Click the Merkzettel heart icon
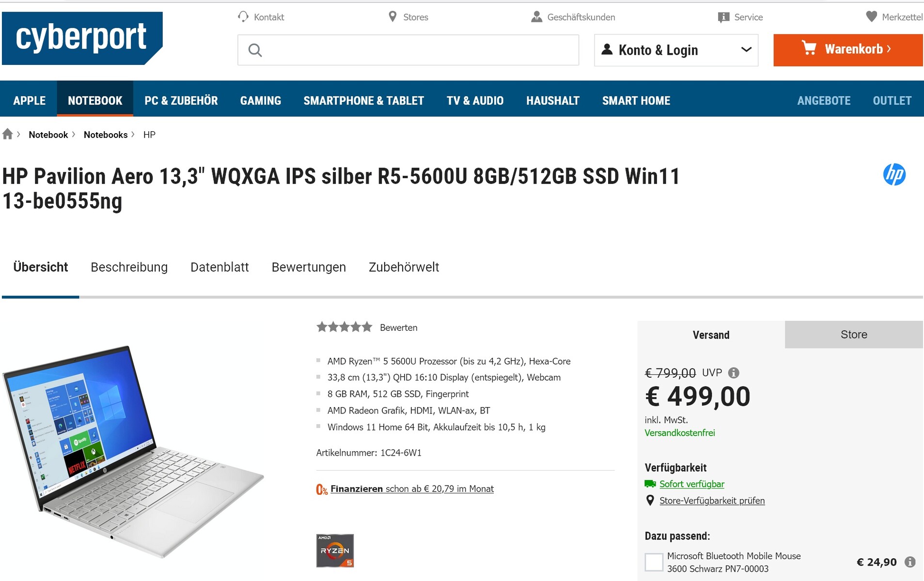Viewport: 924px width, 581px height. (871, 17)
